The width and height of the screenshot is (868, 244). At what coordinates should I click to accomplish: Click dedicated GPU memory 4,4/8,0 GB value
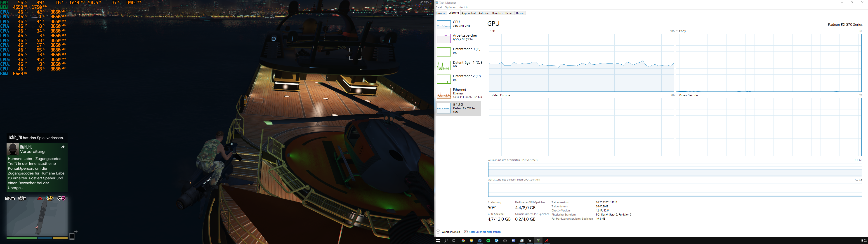(525, 208)
